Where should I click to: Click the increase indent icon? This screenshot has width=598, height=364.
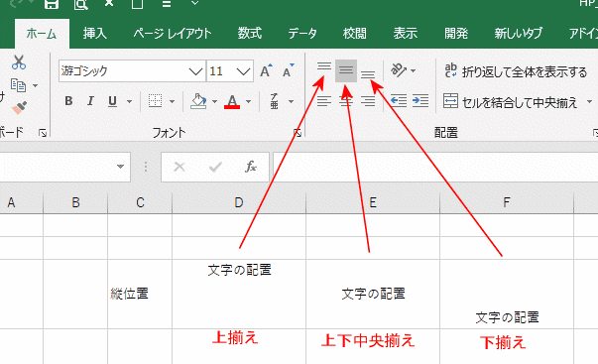click(x=420, y=101)
